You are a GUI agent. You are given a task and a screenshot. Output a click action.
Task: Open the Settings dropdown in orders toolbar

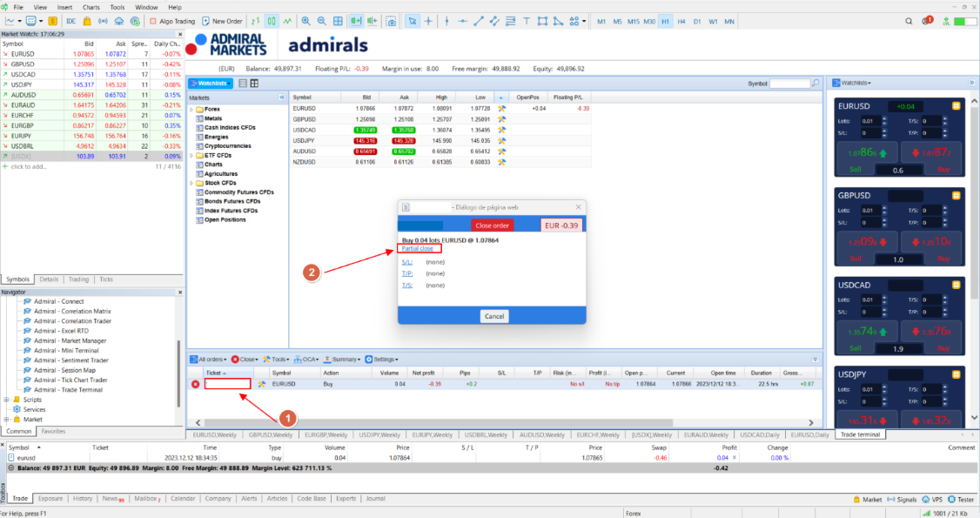[382, 360]
